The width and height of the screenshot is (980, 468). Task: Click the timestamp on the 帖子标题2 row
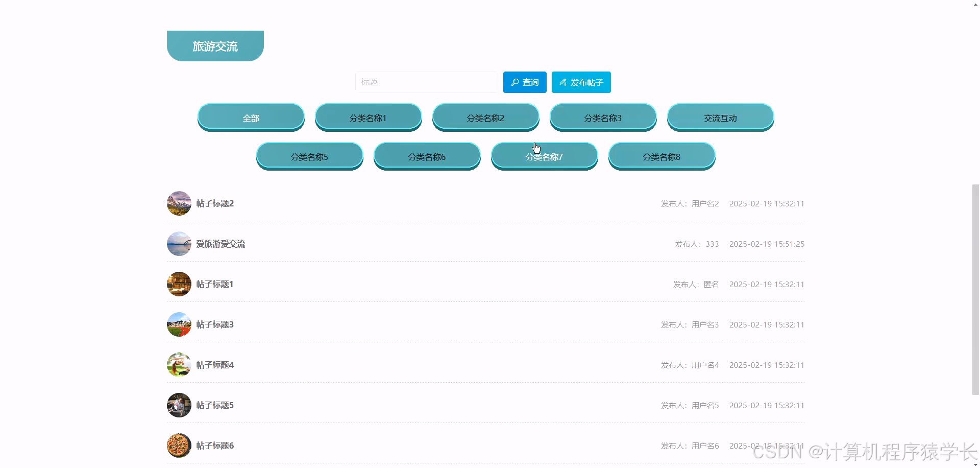pos(767,203)
